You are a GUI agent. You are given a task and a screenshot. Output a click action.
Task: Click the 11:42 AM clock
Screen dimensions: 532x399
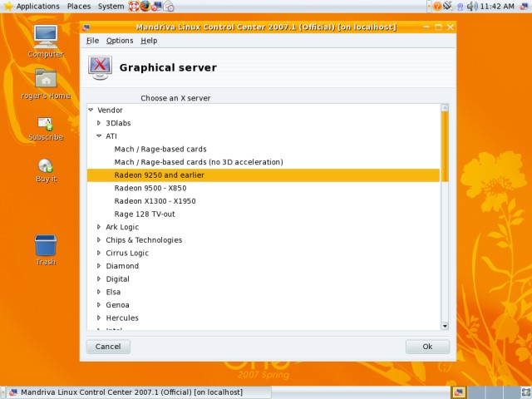pos(497,7)
